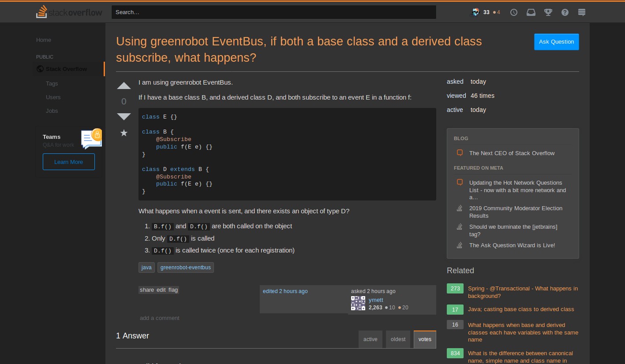The height and width of the screenshot is (364, 625).
Task: Open the Stack Exchange sites menu icon
Action: [581, 12]
